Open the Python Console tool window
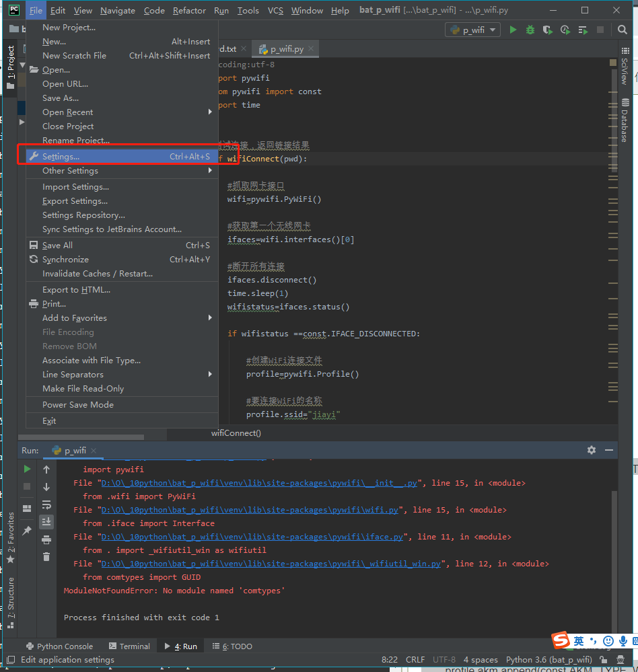The image size is (638, 672). click(59, 646)
